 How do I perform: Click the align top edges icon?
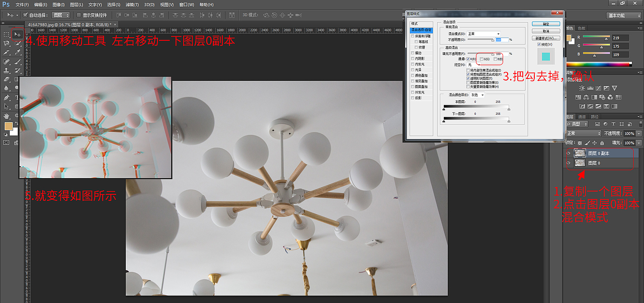coord(119,15)
